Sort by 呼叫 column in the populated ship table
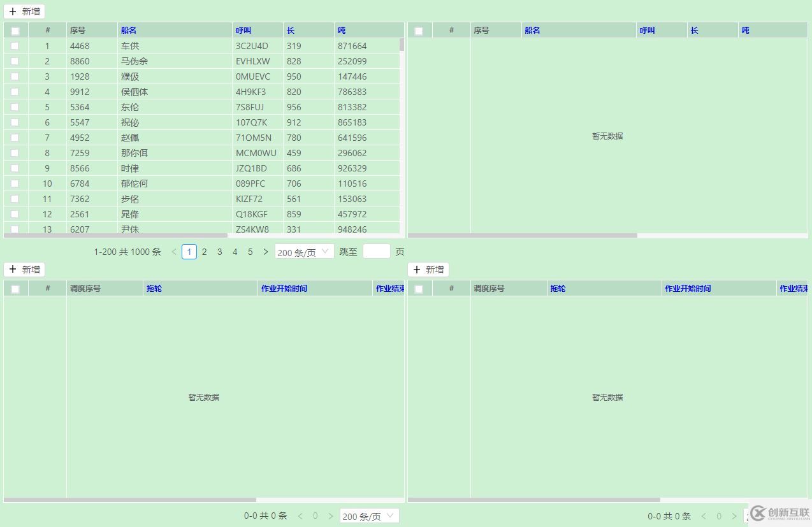Viewport: 812px width, 527px height. click(x=243, y=30)
